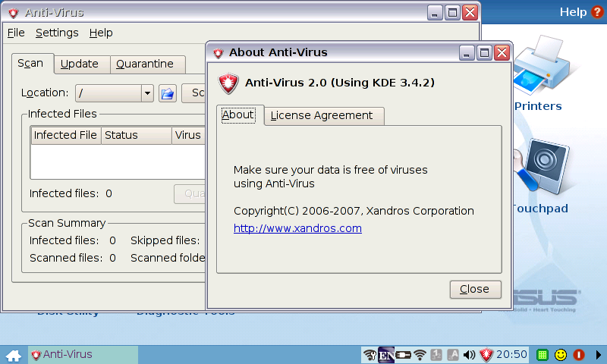The height and width of the screenshot is (364, 607).
Task: Click the 'Skipped files:' label
Action: pyautogui.click(x=165, y=240)
